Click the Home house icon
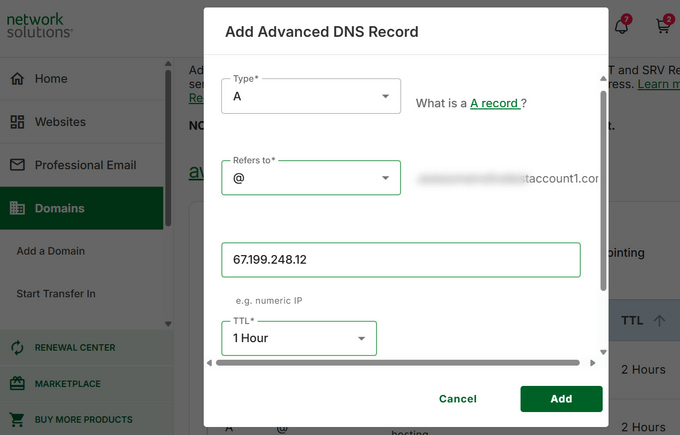Screen dimensions: 680x435 (x=17, y=79)
